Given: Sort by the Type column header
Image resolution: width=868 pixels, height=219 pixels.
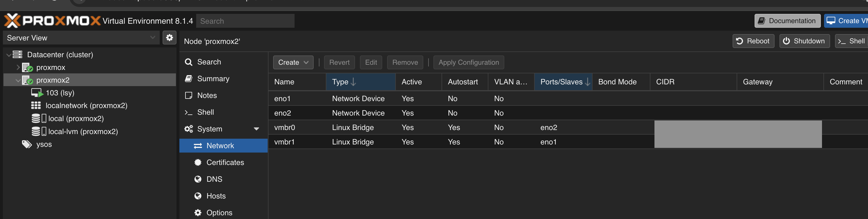Looking at the screenshot, I should pyautogui.click(x=361, y=82).
